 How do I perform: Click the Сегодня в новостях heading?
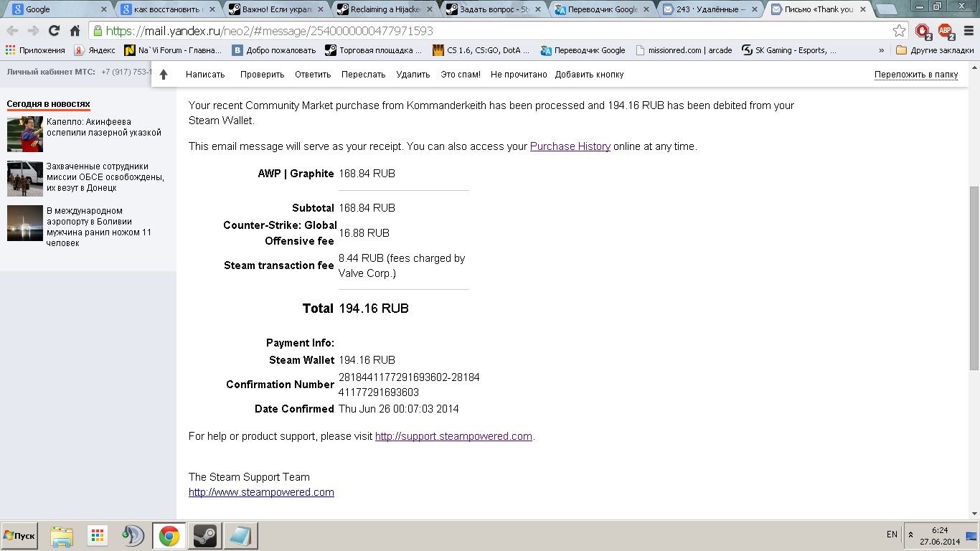(x=49, y=104)
